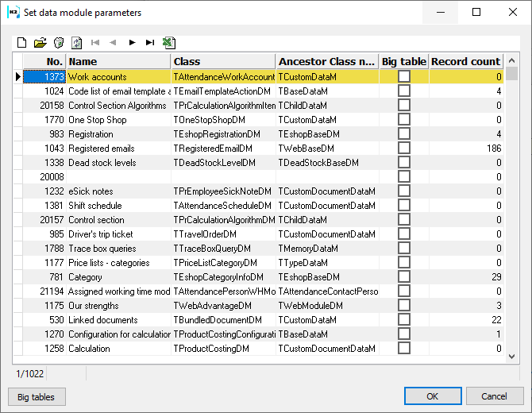
Task: Click 'Price lists - categories' name cell
Action: 118,262
